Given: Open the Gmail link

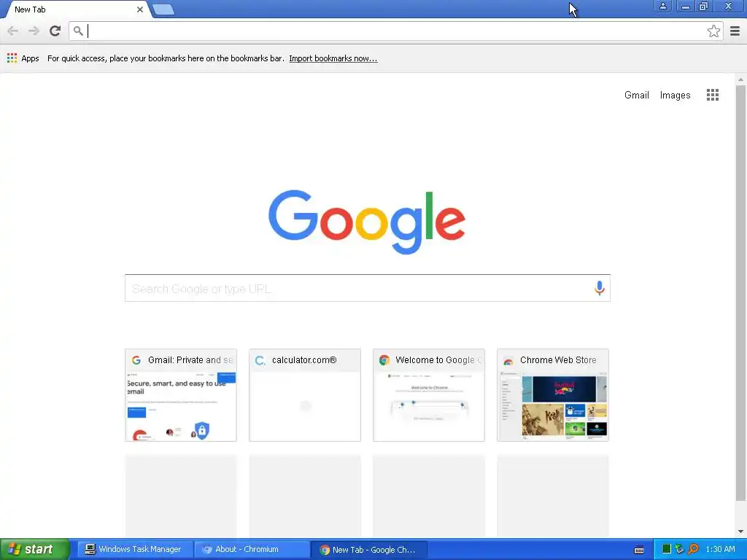Looking at the screenshot, I should pos(636,95).
